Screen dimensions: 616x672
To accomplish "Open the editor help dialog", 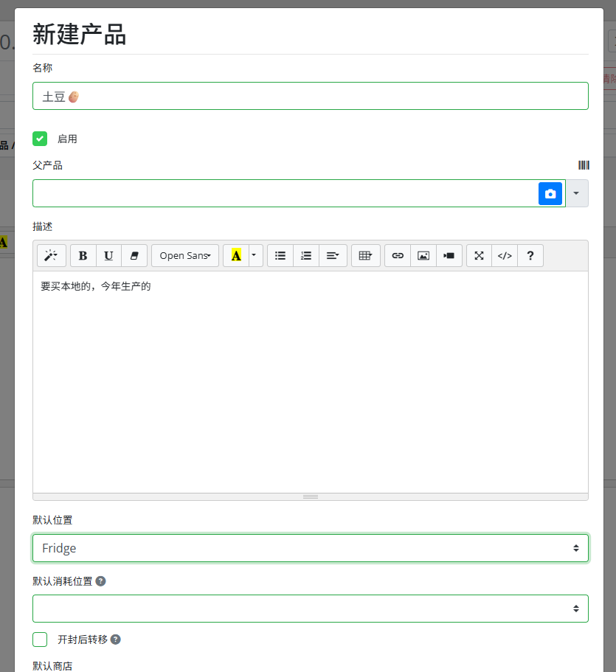I will tap(530, 256).
